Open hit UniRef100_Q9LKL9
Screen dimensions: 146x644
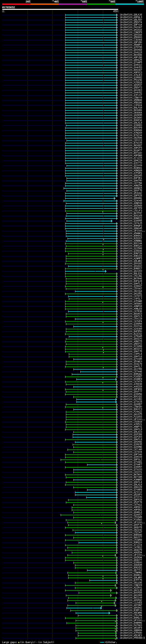131,123
